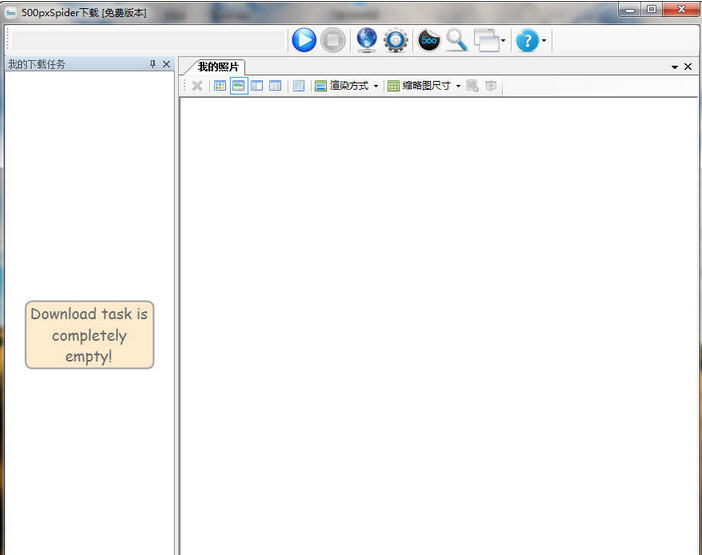Click the window layout icon

(486, 40)
